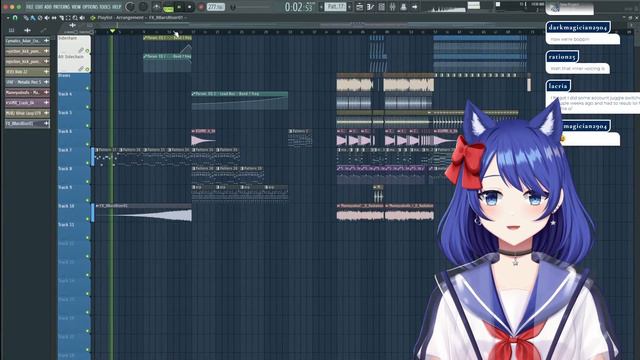Open the Patt.17 pattern selector

coord(336,7)
